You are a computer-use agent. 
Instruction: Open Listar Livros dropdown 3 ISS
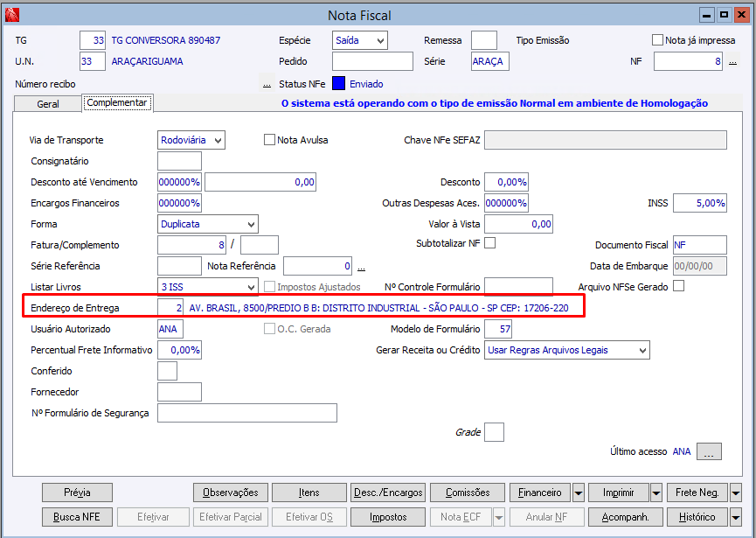tap(208, 287)
